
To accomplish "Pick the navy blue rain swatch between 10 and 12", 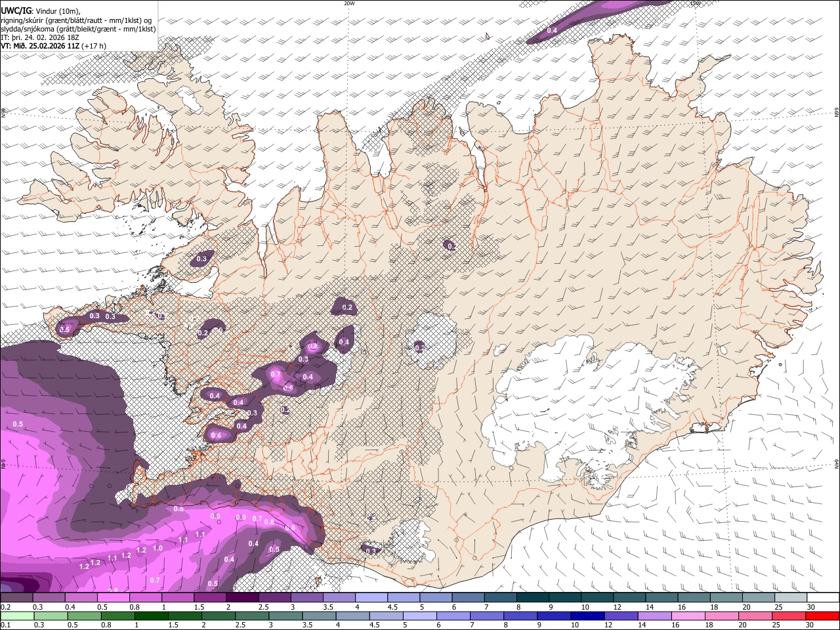I will point(587,616).
